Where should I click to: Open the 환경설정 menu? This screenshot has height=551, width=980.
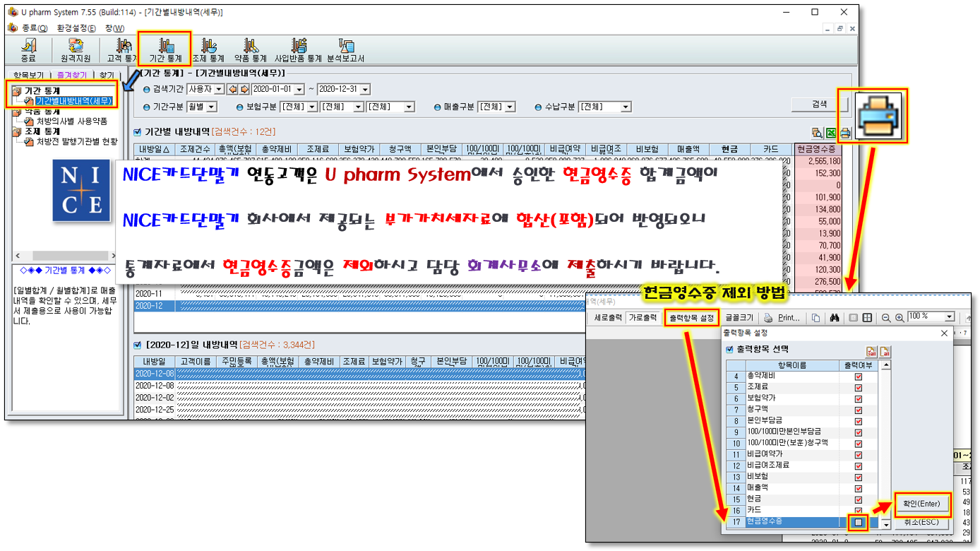point(76,28)
